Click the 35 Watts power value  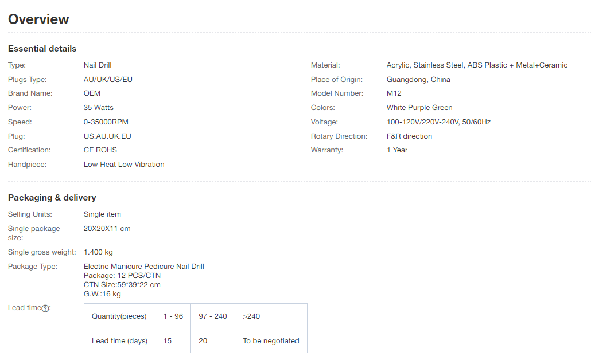click(x=99, y=108)
